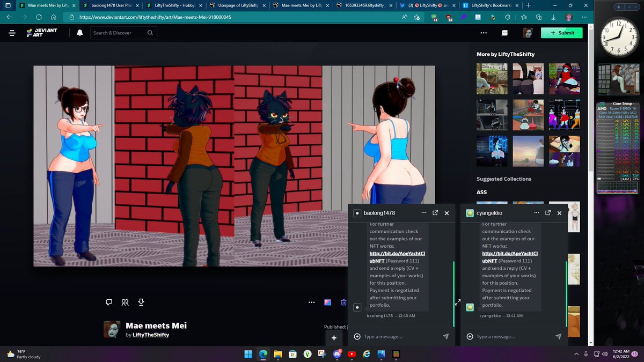Click the green Submit button
The width and height of the screenshot is (644, 362).
[561, 33]
